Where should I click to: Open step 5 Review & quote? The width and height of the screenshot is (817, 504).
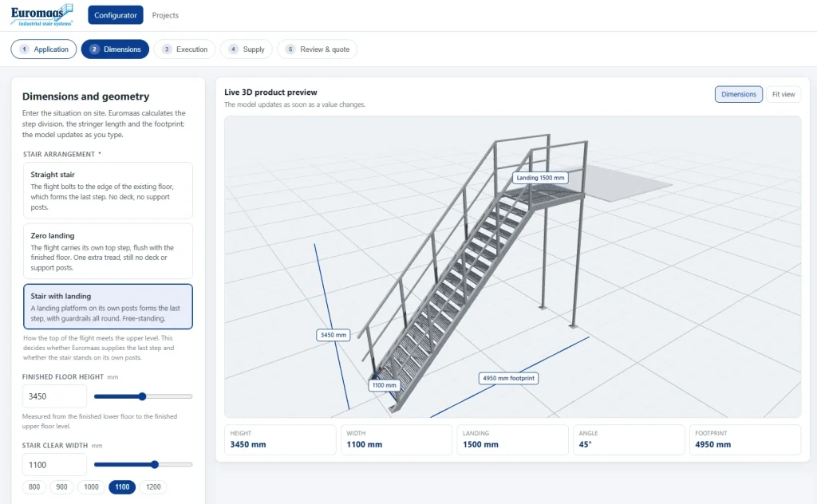pyautogui.click(x=318, y=49)
